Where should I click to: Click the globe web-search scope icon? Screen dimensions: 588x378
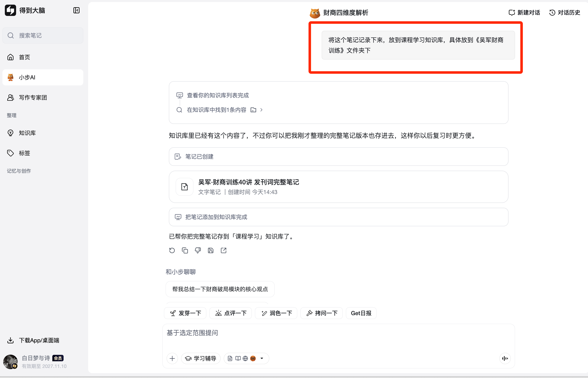pos(245,359)
